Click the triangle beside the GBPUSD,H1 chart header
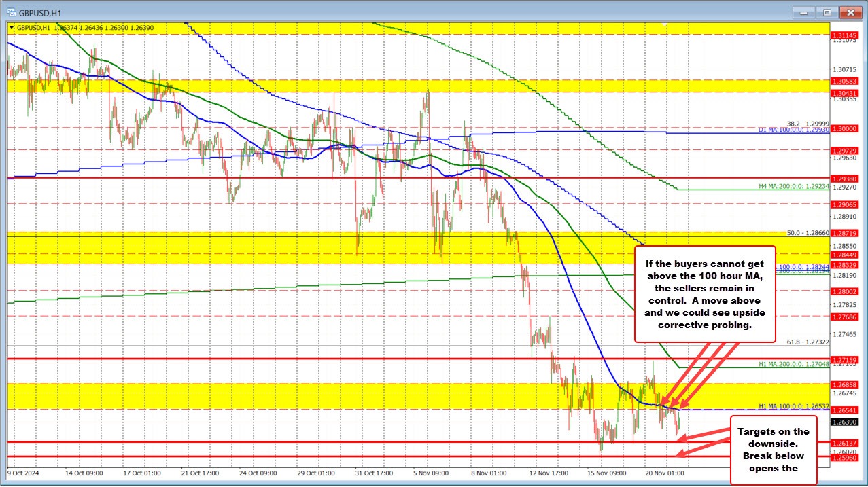This screenshot has height=487, width=868. (12, 27)
